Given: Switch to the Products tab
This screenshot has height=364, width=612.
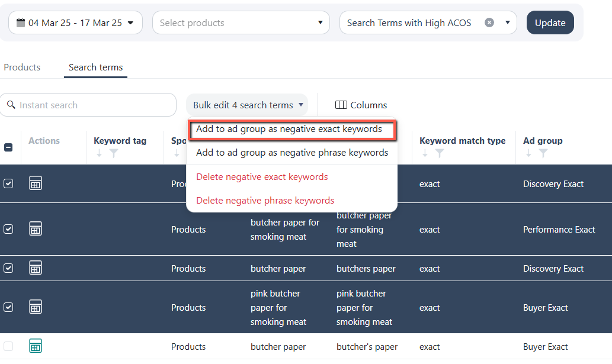Looking at the screenshot, I should click(x=22, y=67).
